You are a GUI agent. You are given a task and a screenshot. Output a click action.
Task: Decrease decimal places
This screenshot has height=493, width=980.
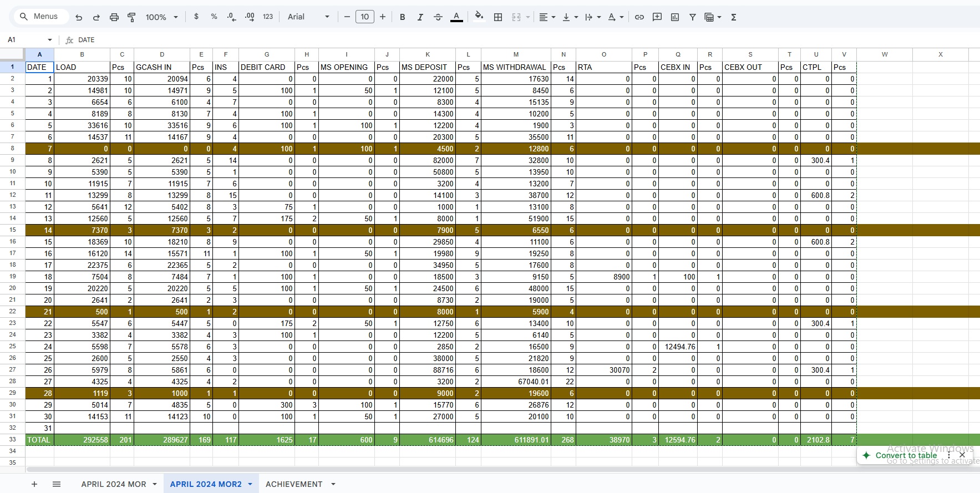pos(232,17)
